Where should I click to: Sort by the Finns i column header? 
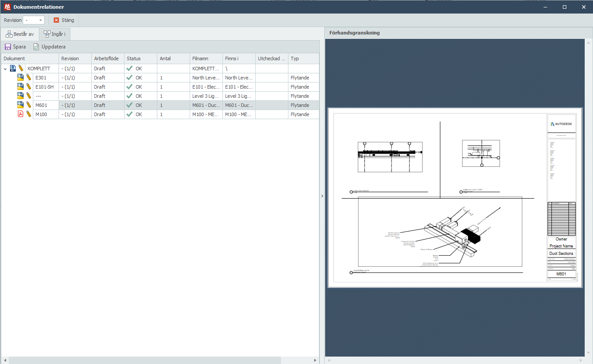pos(239,58)
